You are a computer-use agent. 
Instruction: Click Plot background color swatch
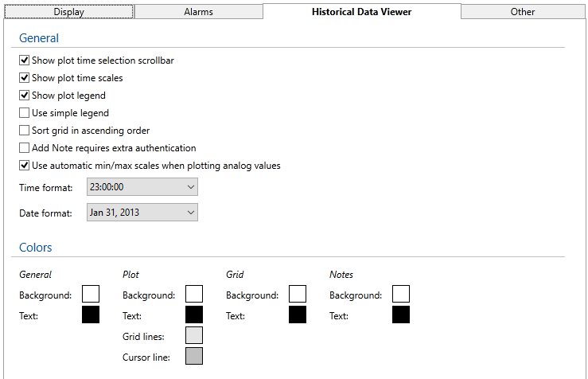pos(194,295)
